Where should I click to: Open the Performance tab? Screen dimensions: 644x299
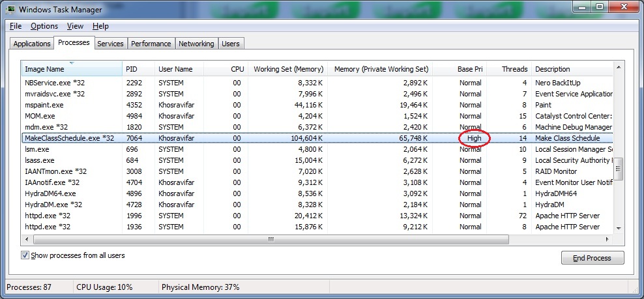151,44
